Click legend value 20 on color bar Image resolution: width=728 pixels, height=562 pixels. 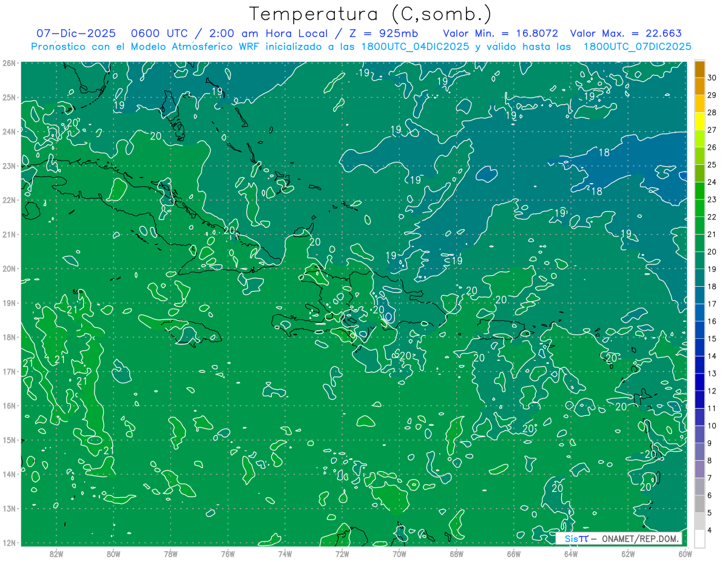click(712, 252)
